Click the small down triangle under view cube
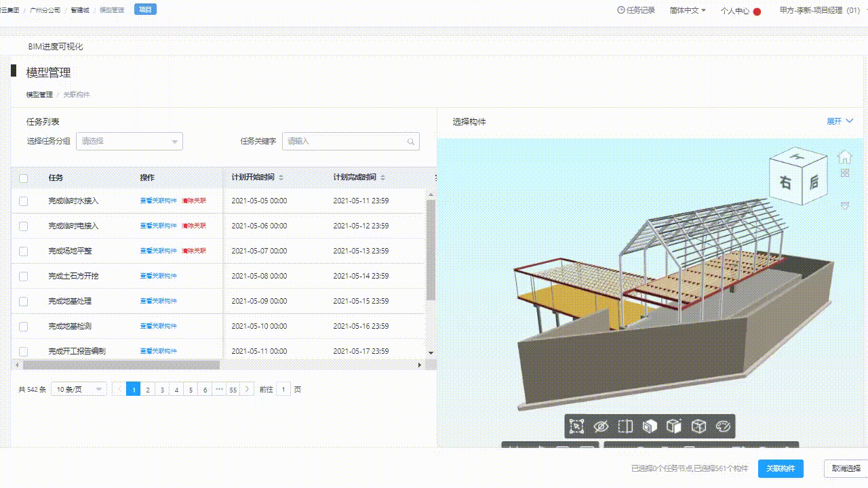 [x=845, y=205]
